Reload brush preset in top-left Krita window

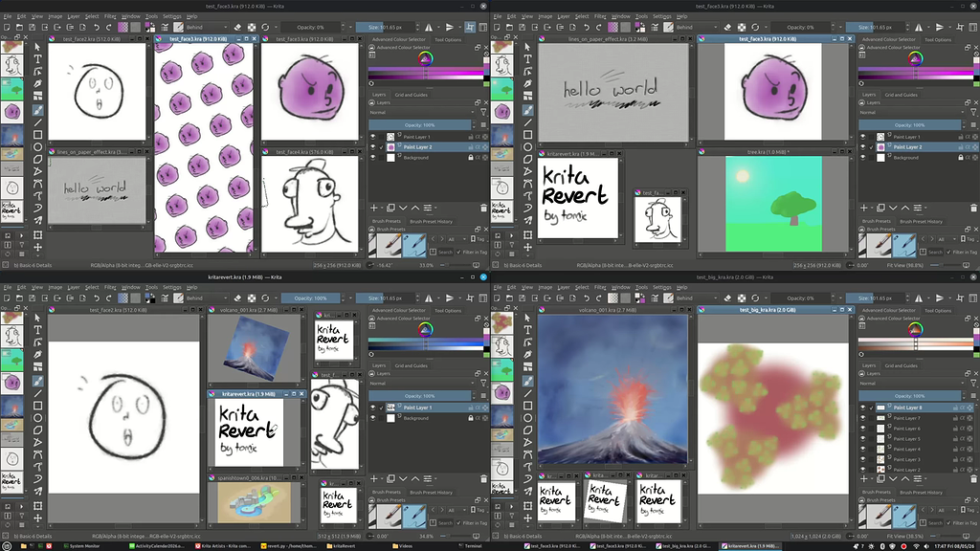click(265, 28)
